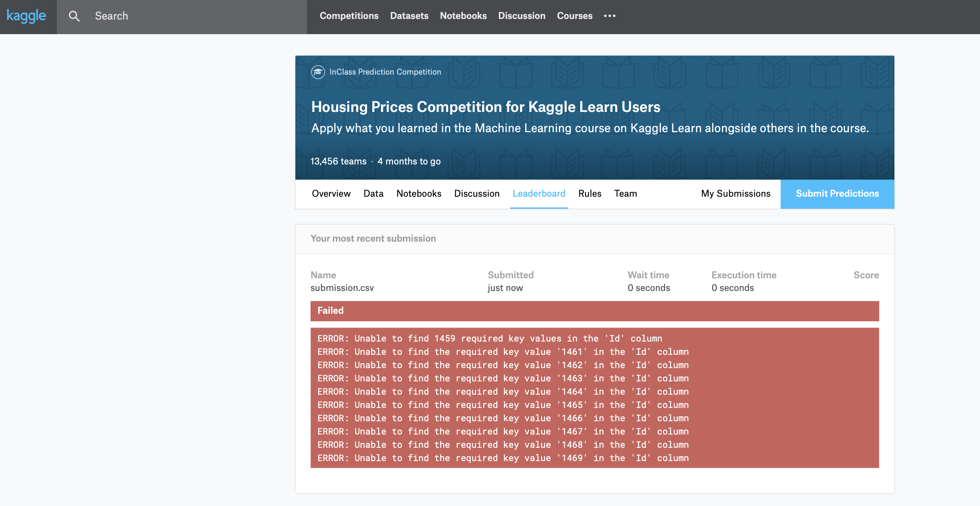Open Competitions in top navigation

(x=349, y=16)
